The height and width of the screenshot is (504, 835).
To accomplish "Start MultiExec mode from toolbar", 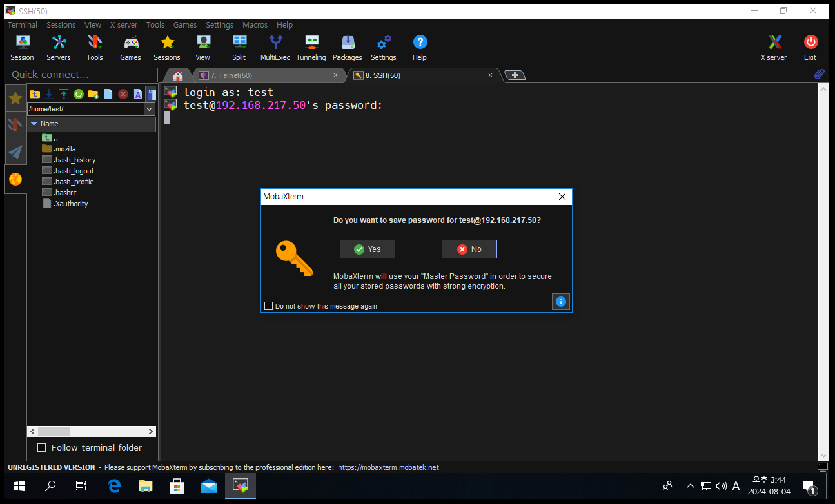I will pos(275,48).
